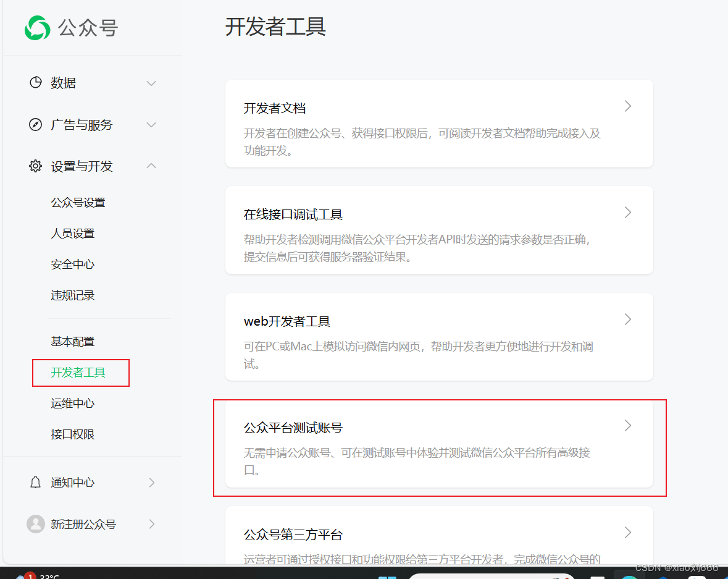Collapse the 设置与开发 section chevron
Screen dimensions: 728x579
(151, 166)
